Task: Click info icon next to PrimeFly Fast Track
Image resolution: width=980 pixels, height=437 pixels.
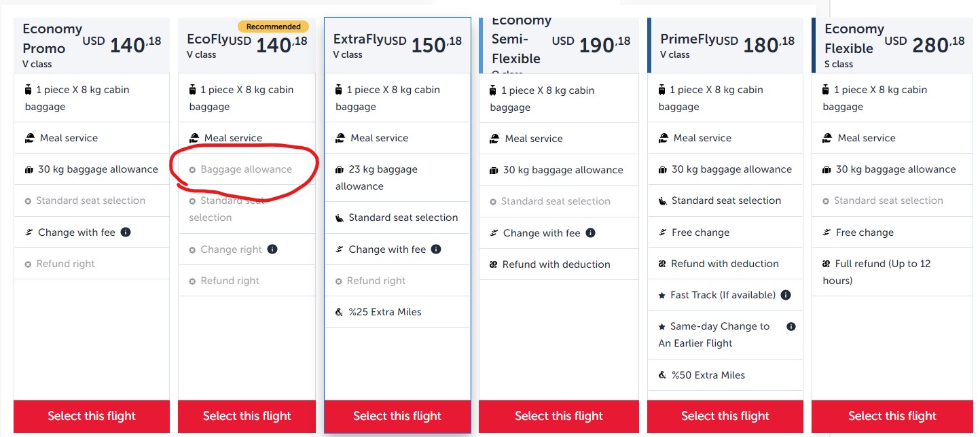Action: (x=786, y=295)
